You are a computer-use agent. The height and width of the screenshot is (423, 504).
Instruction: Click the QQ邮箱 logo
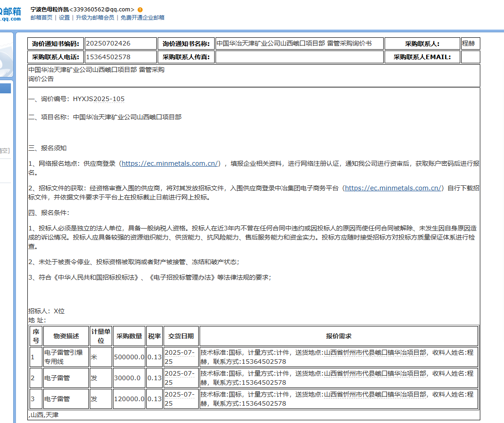10,14
